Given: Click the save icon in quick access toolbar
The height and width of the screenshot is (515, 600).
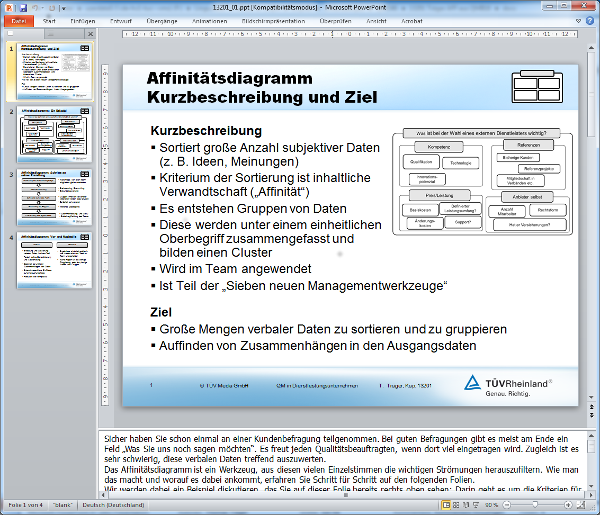Looking at the screenshot, I should pyautogui.click(x=23, y=6).
